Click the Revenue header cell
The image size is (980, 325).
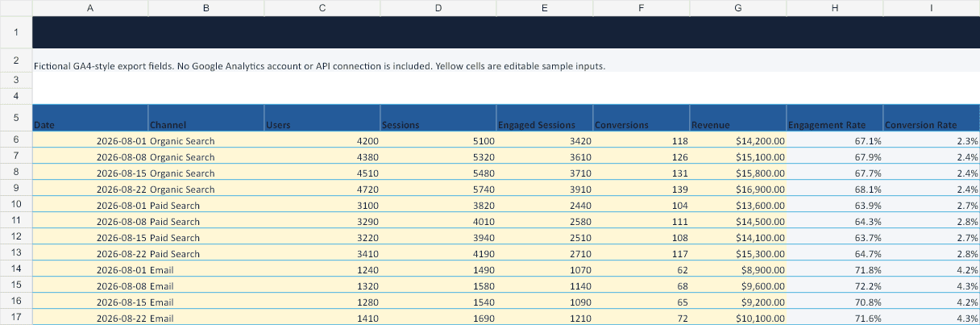click(738, 118)
